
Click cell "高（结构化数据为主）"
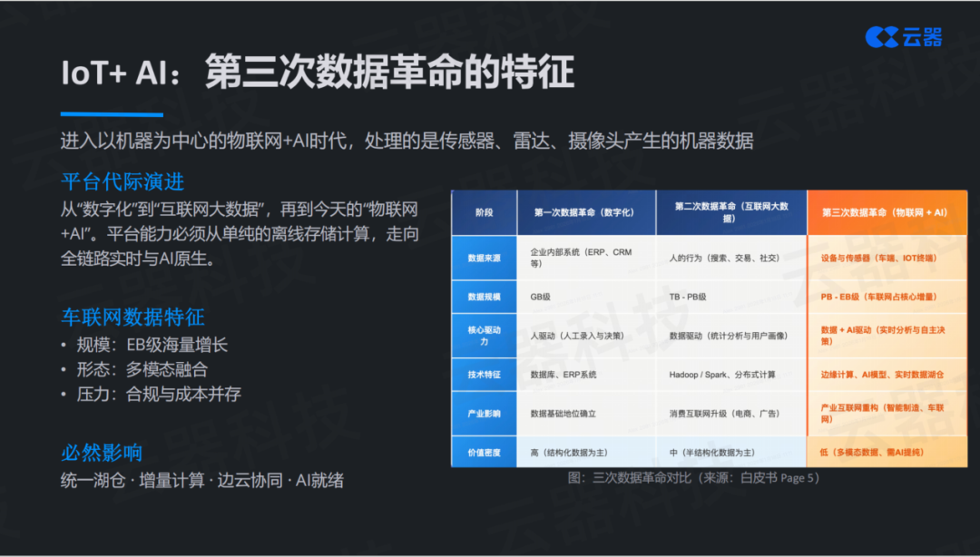[x=586, y=452]
